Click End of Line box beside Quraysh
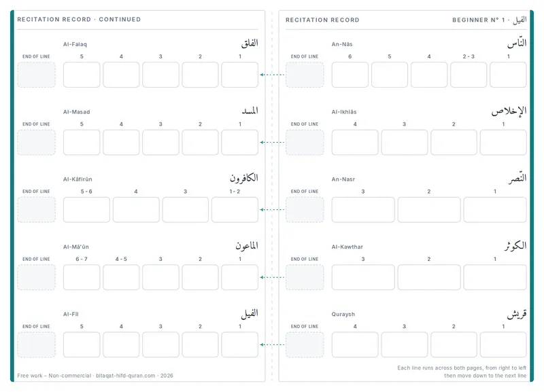The height and width of the screenshot is (392, 544). (x=305, y=344)
